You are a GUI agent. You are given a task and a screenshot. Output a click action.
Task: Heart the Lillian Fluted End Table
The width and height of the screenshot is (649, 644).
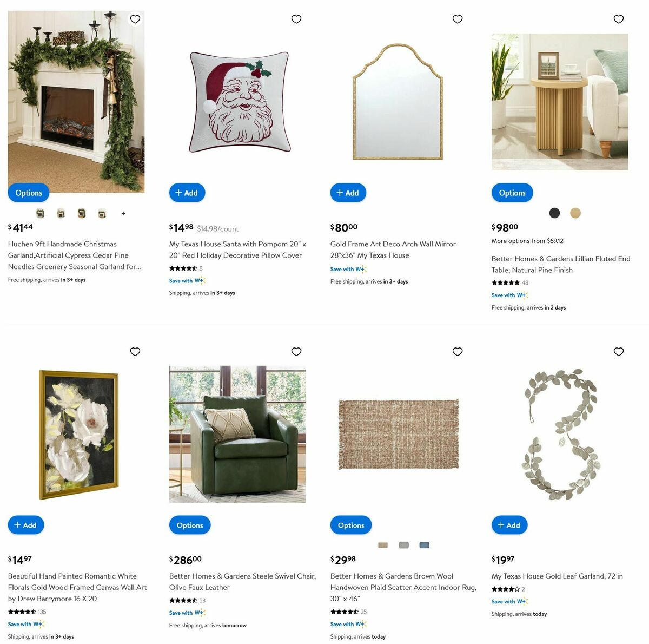[619, 19]
